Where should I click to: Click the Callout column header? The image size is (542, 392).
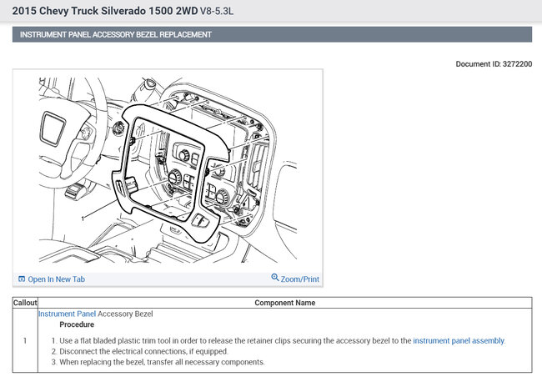click(x=25, y=303)
